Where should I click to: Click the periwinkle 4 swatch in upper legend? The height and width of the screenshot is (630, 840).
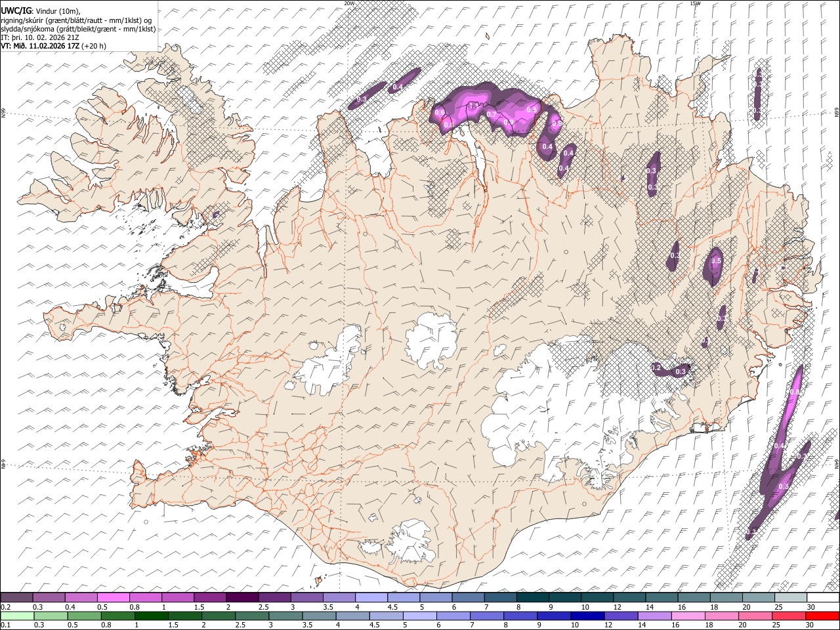pyautogui.click(x=371, y=598)
